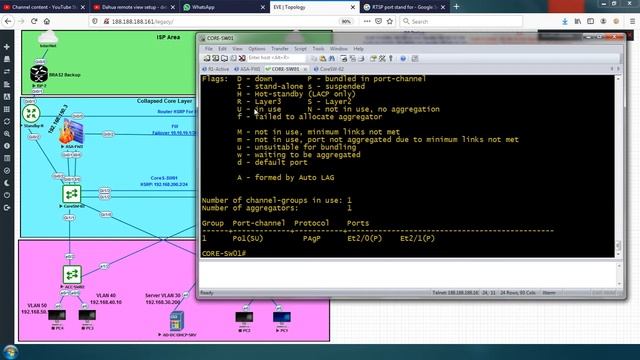Click the Po1(SU) port-channel text
The height and width of the screenshot is (360, 640).
(248, 238)
